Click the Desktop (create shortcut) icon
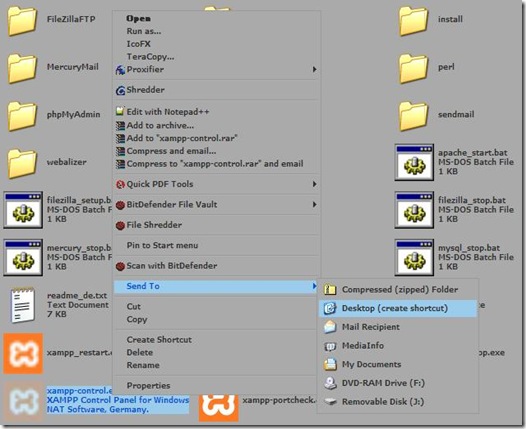526x429 pixels. [330, 308]
